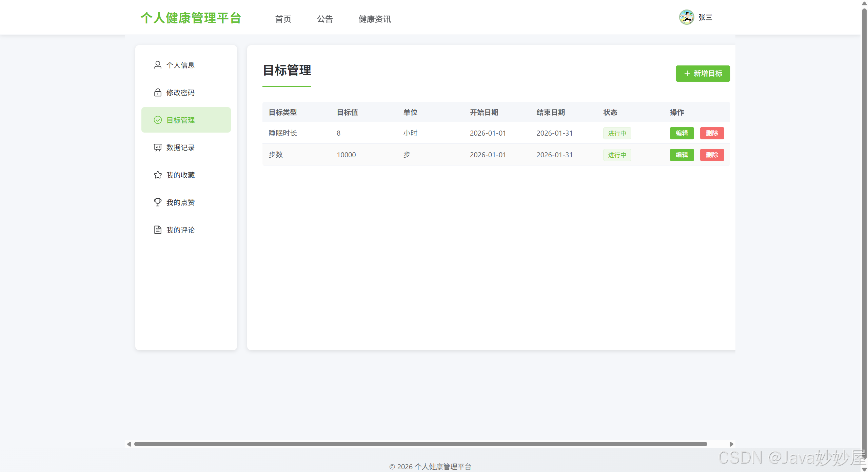
Task: Go to the 健康资讯 page
Action: pos(375,19)
